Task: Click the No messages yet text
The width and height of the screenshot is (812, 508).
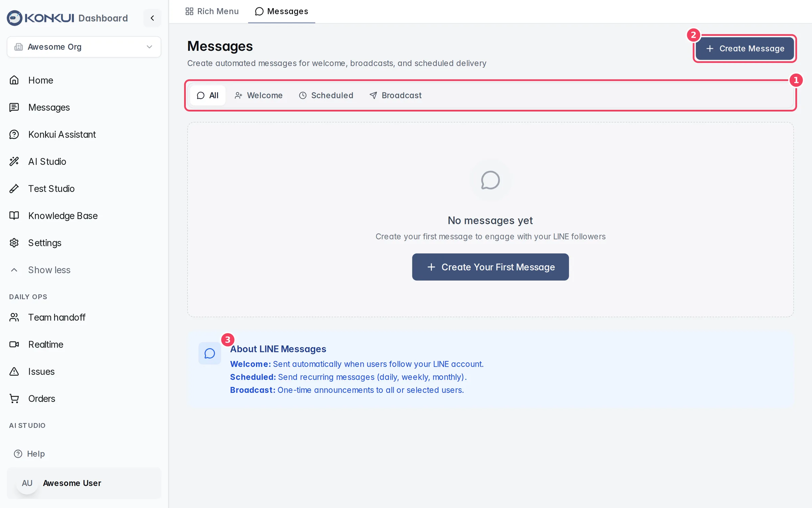Action: pos(490,220)
